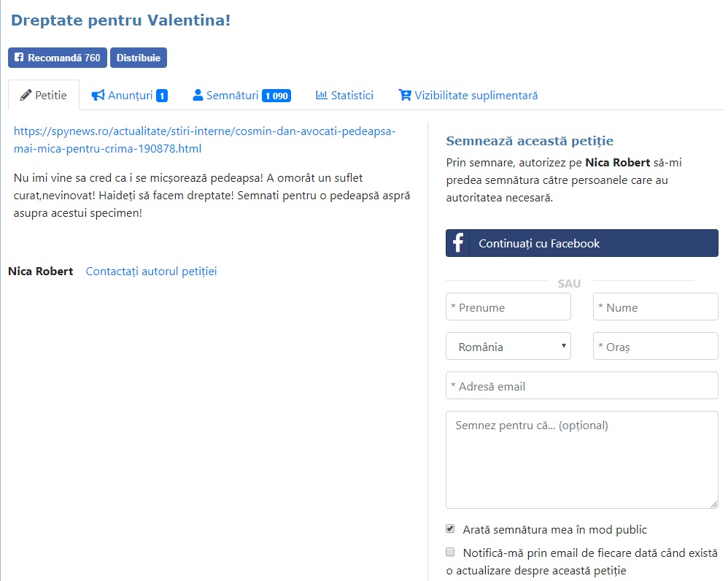Click the Anunțuri count badge
This screenshot has height=581, width=728.
pyautogui.click(x=161, y=96)
